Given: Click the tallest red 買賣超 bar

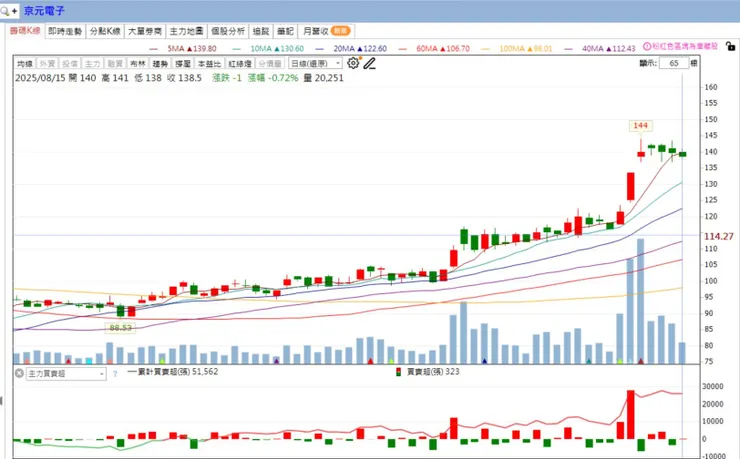Looking at the screenshot, I should [x=631, y=415].
